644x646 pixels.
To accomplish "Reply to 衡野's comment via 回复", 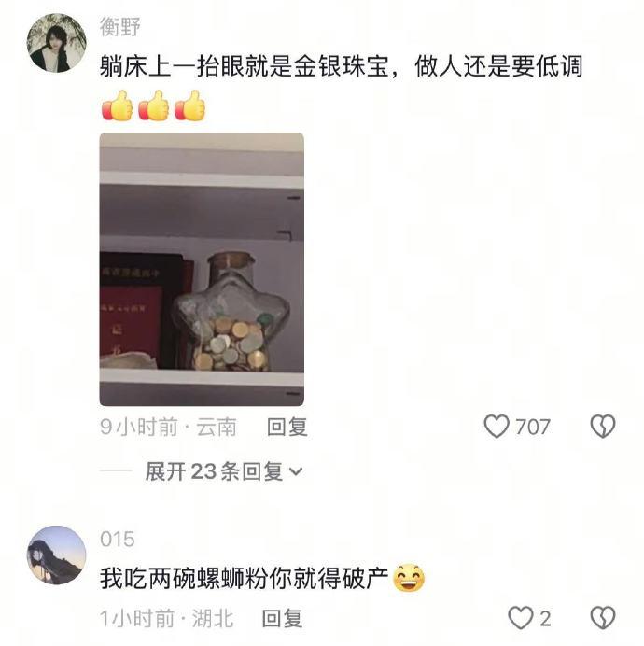I will click(287, 427).
